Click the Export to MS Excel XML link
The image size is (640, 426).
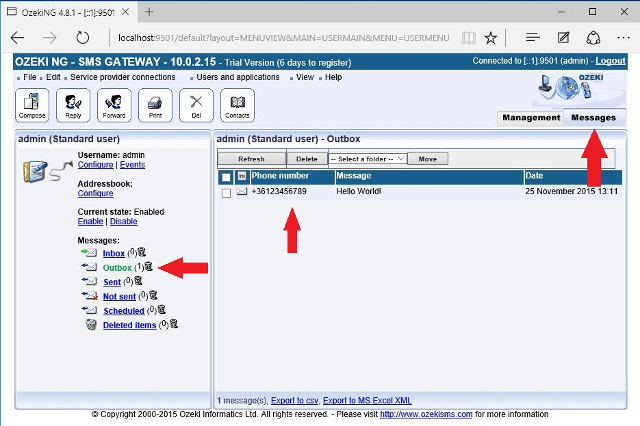coord(367,400)
